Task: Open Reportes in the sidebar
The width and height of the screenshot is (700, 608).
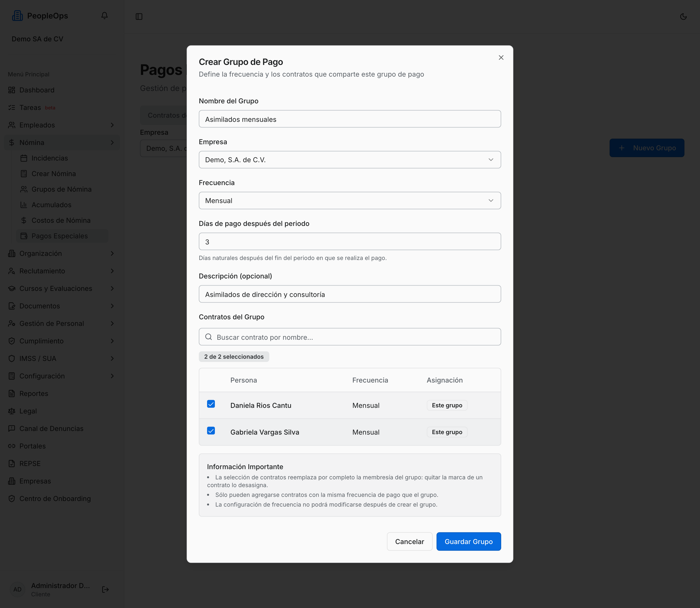Action: (62, 393)
